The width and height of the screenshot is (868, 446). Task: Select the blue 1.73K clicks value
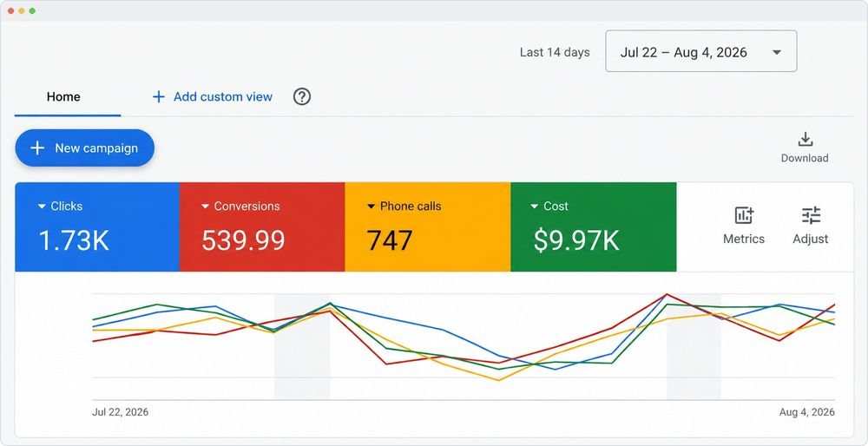[x=74, y=240]
